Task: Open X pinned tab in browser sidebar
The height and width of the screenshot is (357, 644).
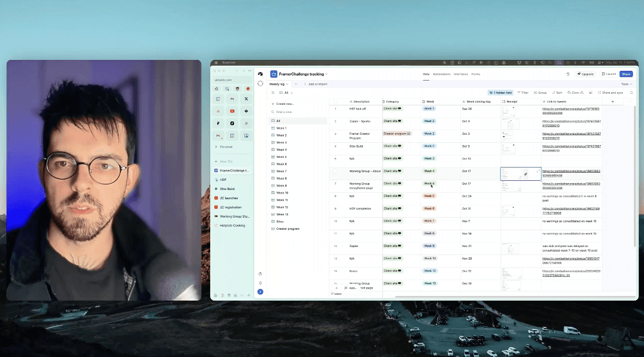Action: pos(246,99)
